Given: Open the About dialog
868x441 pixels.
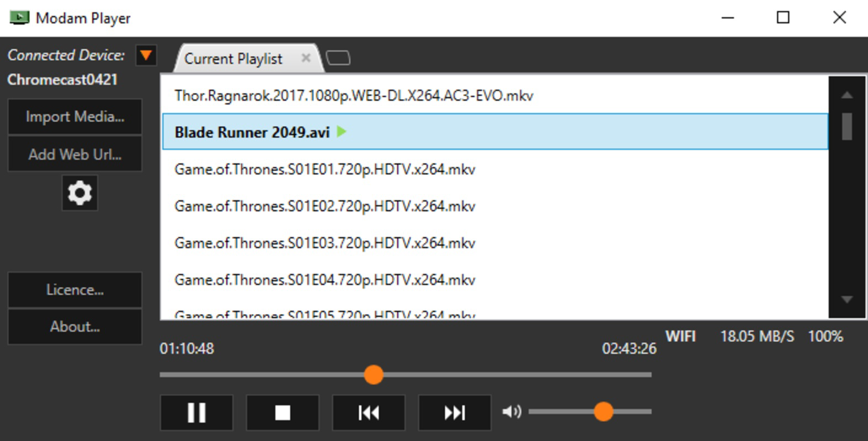Looking at the screenshot, I should click(74, 327).
